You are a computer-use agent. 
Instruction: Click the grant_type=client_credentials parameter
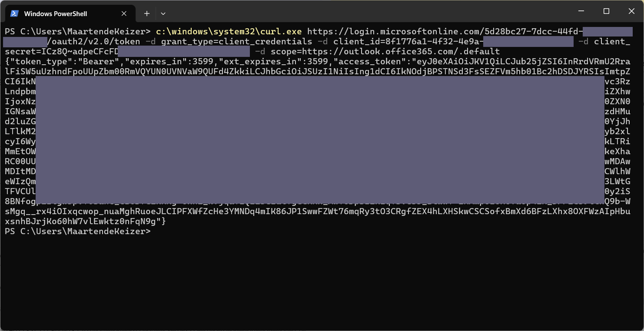pos(236,42)
